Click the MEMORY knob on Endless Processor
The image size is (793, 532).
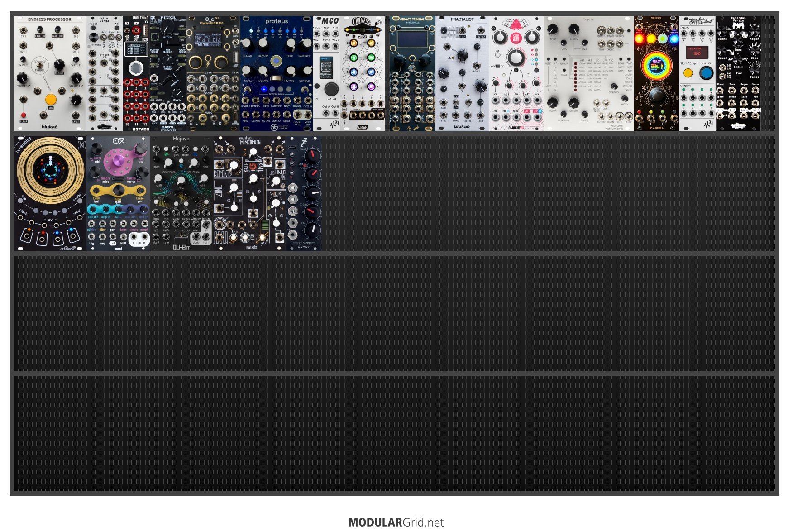coord(59,65)
